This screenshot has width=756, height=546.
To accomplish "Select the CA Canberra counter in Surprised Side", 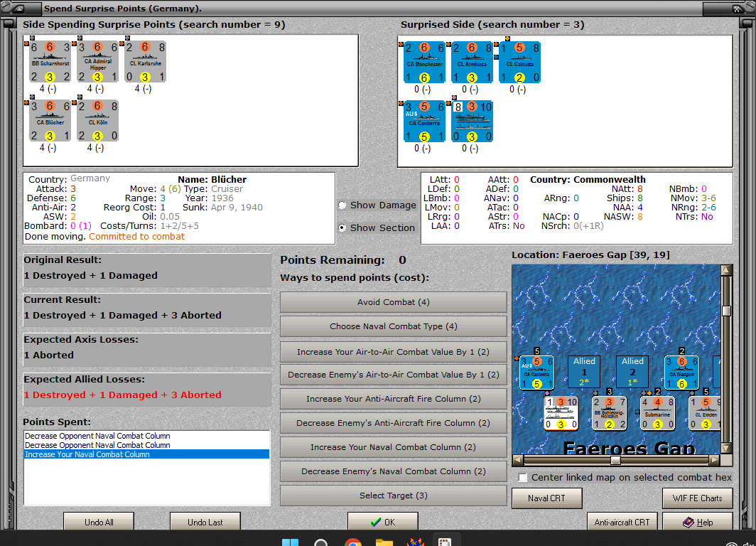I will 424,122.
